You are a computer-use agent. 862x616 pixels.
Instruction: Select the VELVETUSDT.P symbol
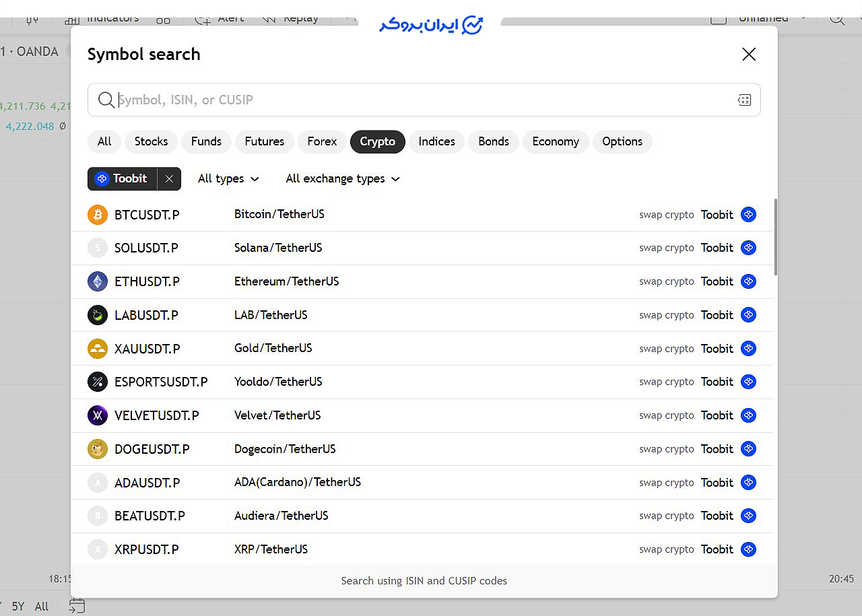157,415
